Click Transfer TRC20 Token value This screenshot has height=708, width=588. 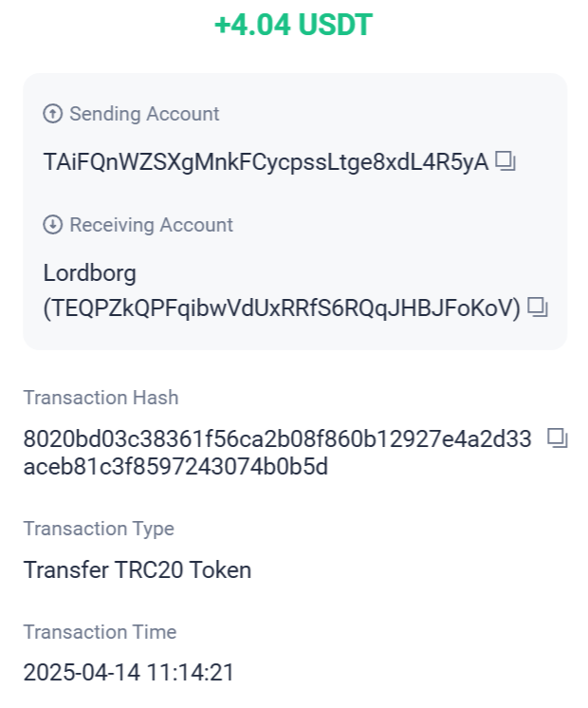pos(138,569)
